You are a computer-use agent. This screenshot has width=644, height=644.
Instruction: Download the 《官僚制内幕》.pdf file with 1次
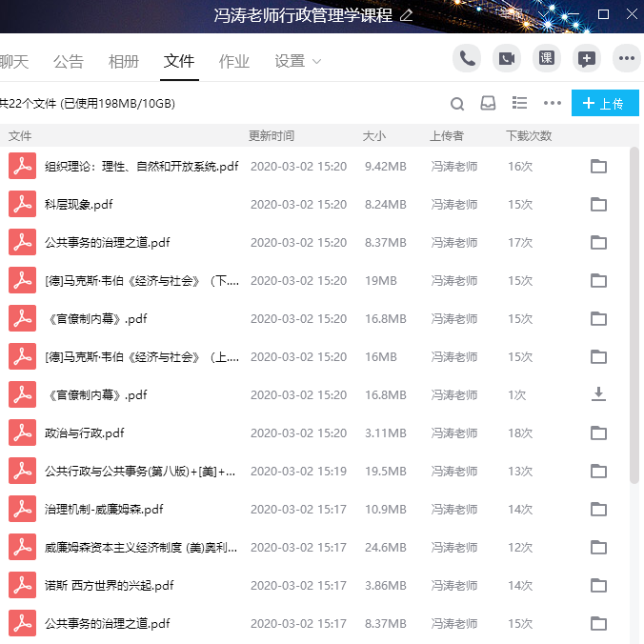[x=598, y=394]
